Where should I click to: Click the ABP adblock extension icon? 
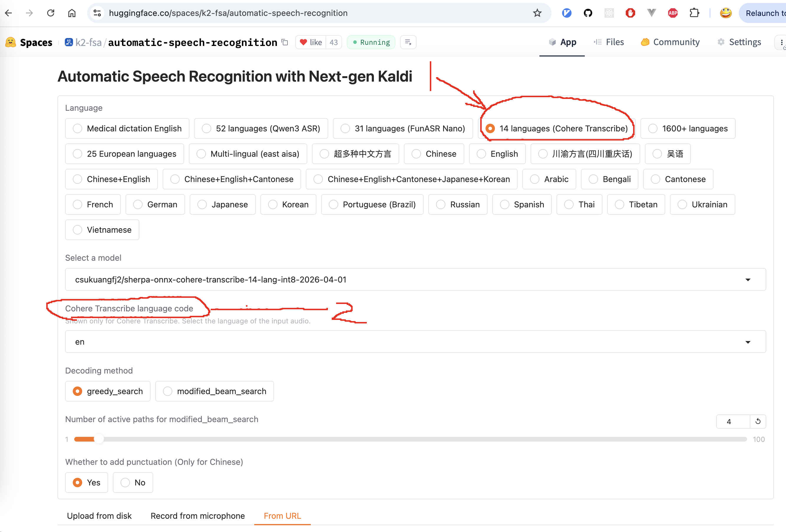pyautogui.click(x=673, y=13)
